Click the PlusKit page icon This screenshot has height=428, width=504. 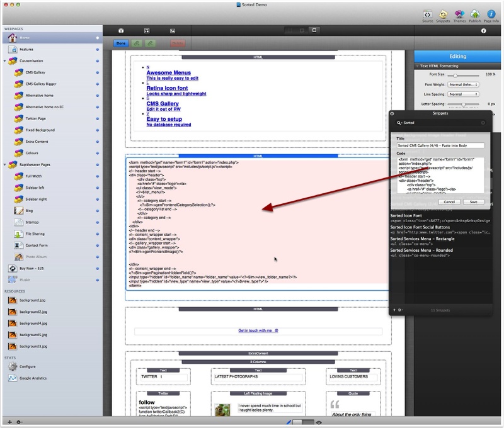click(x=13, y=279)
